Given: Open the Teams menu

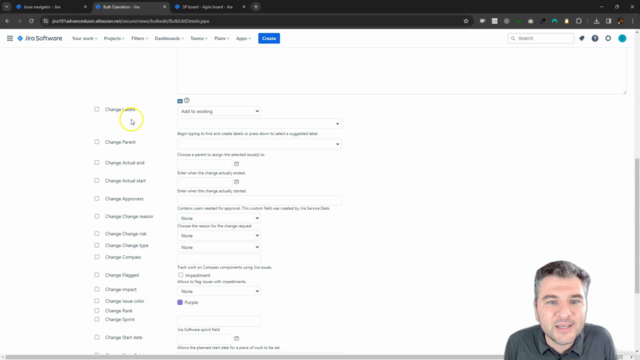Looking at the screenshot, I should pyautogui.click(x=199, y=38).
